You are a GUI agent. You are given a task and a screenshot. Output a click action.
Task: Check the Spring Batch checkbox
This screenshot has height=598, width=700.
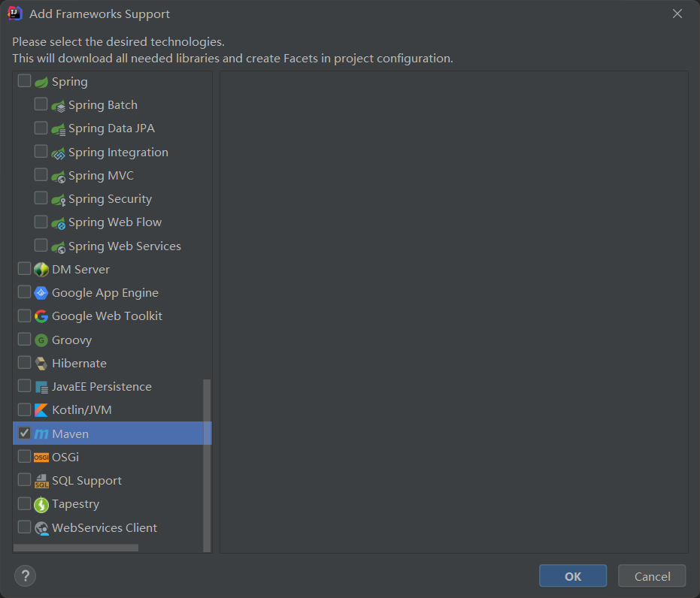point(41,104)
